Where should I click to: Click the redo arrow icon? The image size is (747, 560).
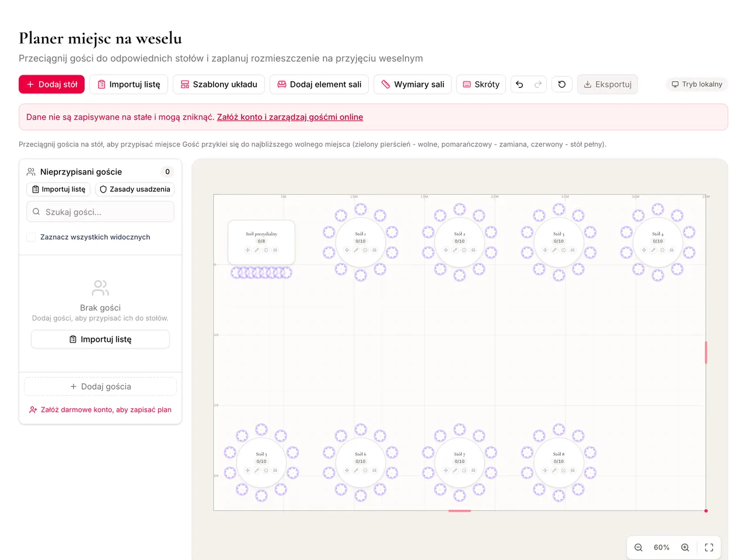click(x=538, y=85)
